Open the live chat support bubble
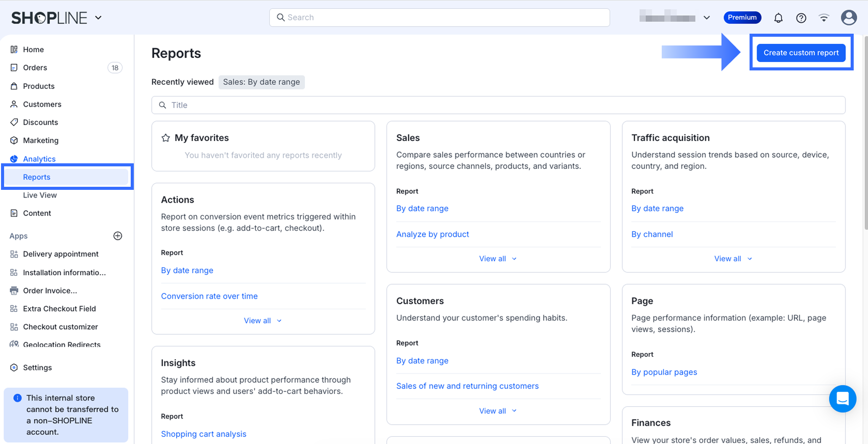The width and height of the screenshot is (868, 444). tap(842, 399)
